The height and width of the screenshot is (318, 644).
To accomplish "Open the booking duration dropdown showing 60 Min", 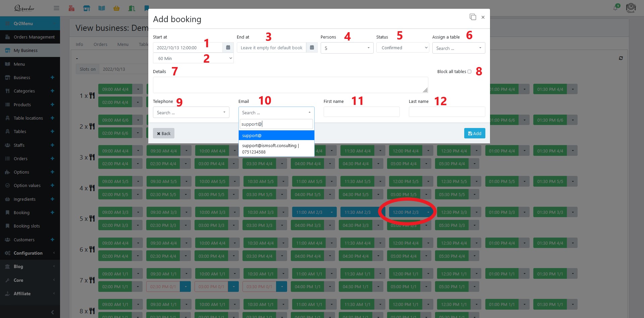I will (x=193, y=58).
